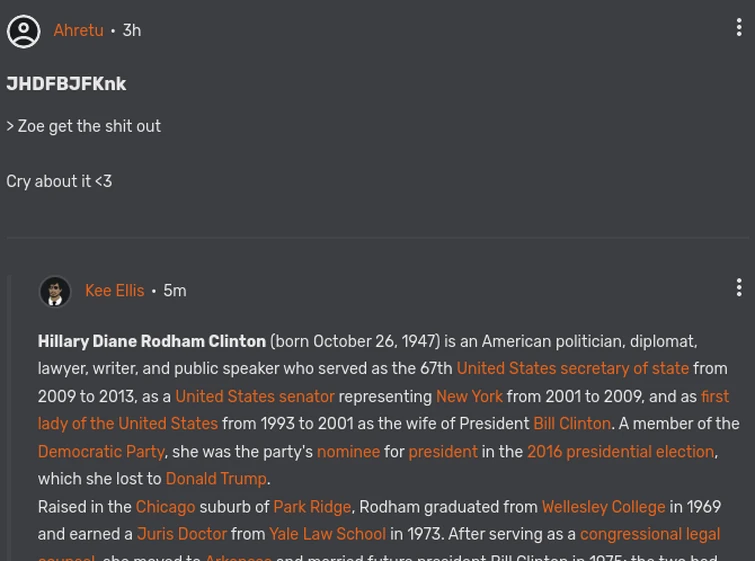The height and width of the screenshot is (561, 755).
Task: Open the Park Ridge link
Action: point(312,507)
